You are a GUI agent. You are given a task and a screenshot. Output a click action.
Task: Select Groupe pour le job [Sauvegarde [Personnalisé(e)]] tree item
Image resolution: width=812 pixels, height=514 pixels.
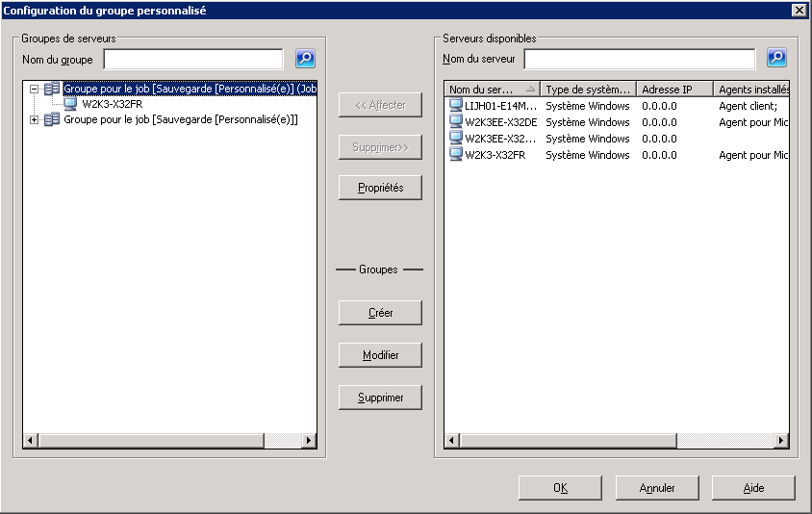(x=181, y=119)
